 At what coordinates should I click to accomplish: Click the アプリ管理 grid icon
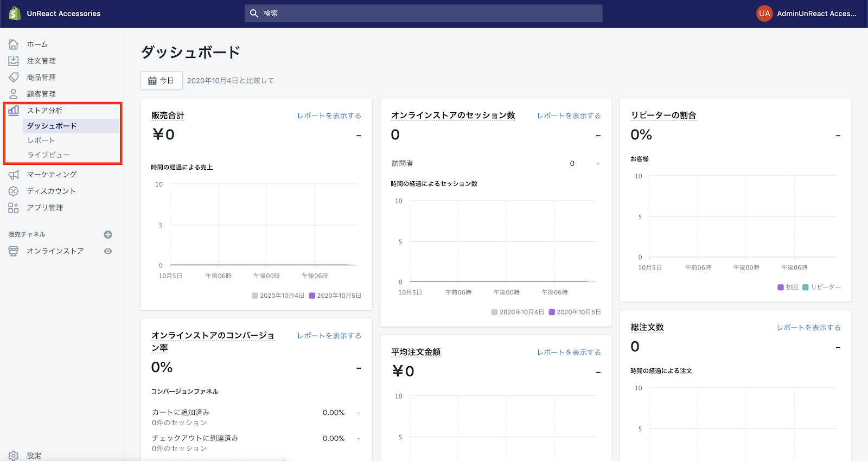tap(14, 208)
